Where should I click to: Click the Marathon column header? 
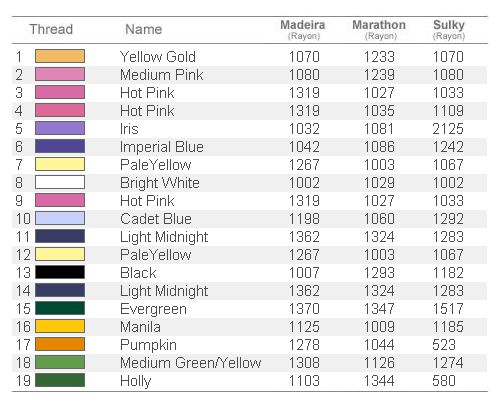pos(379,29)
